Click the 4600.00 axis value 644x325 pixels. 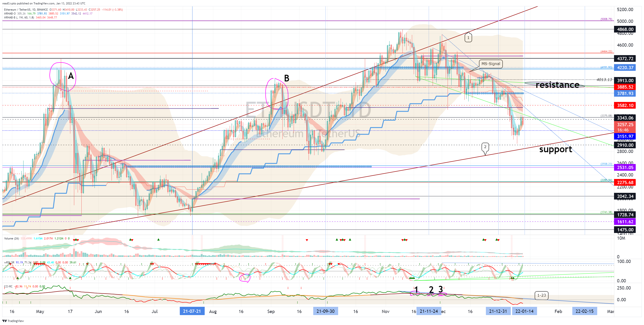click(x=625, y=45)
